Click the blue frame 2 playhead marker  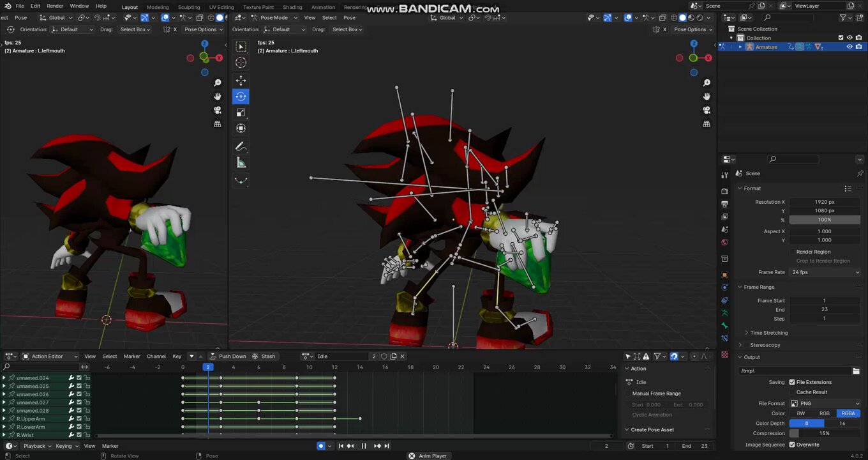[x=208, y=367]
